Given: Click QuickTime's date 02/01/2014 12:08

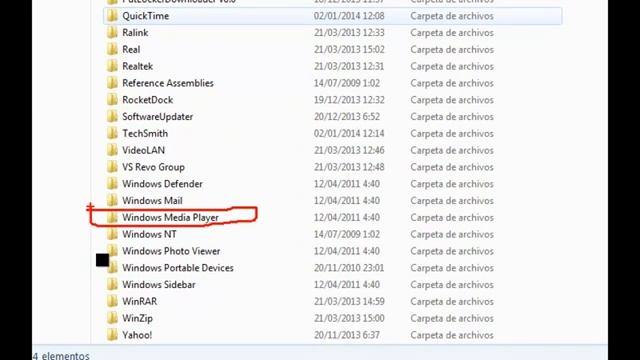Looking at the screenshot, I should [349, 16].
